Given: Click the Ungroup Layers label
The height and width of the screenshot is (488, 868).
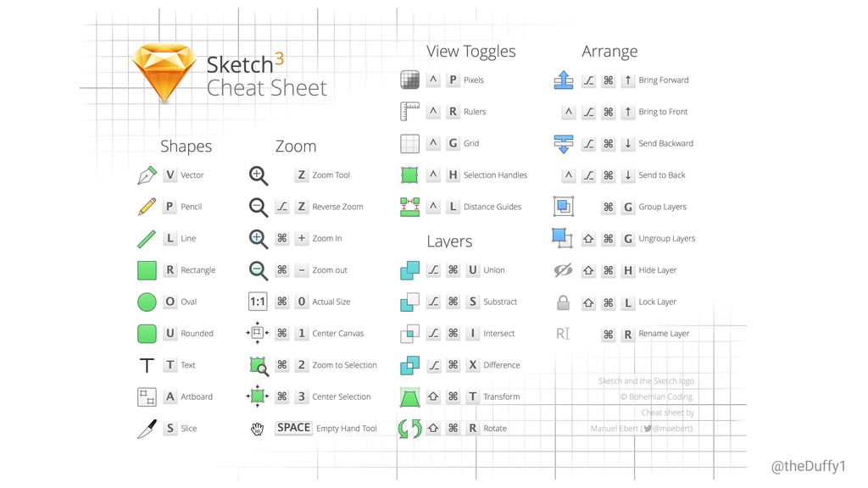Looking at the screenshot, I should (666, 238).
